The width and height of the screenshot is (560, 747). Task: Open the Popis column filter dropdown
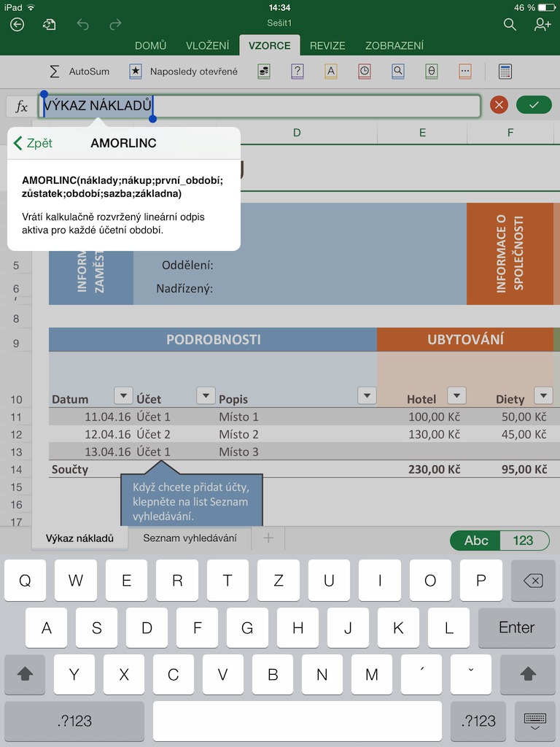coord(367,395)
